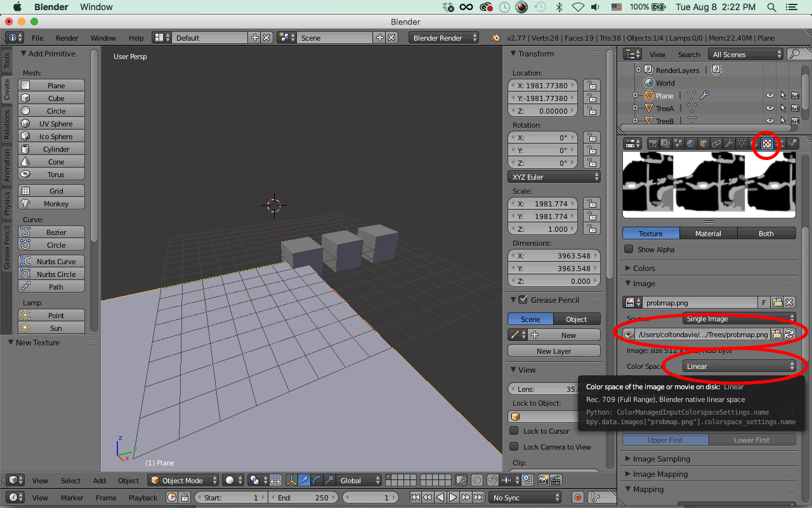Enable the Show Alpha checkbox
The width and height of the screenshot is (812, 508).
(x=629, y=250)
